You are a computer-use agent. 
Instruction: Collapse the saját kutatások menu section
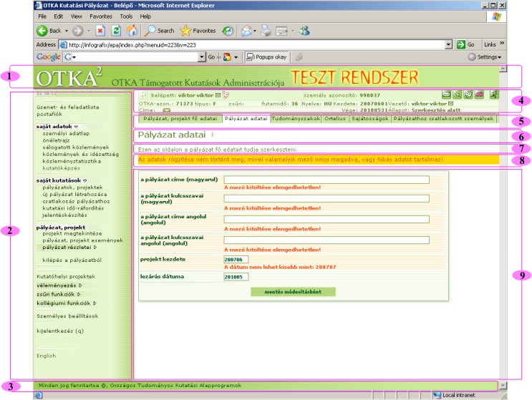[x=84, y=180]
